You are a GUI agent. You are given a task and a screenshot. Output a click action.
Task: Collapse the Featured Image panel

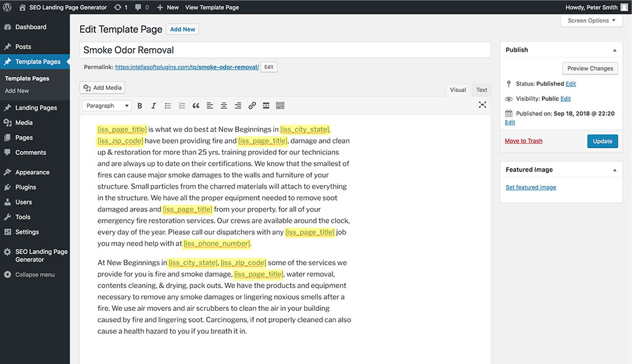click(615, 169)
